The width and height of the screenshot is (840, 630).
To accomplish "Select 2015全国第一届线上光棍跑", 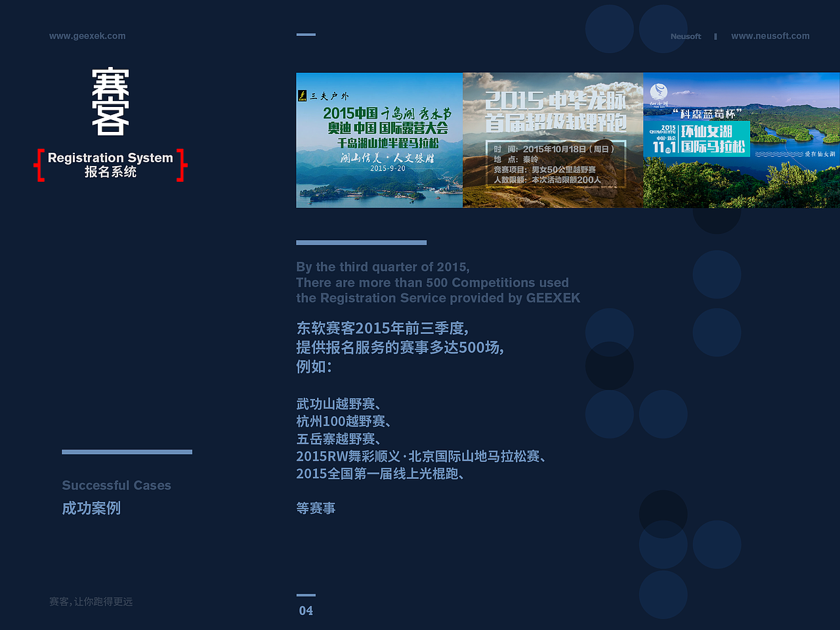I will tap(380, 474).
